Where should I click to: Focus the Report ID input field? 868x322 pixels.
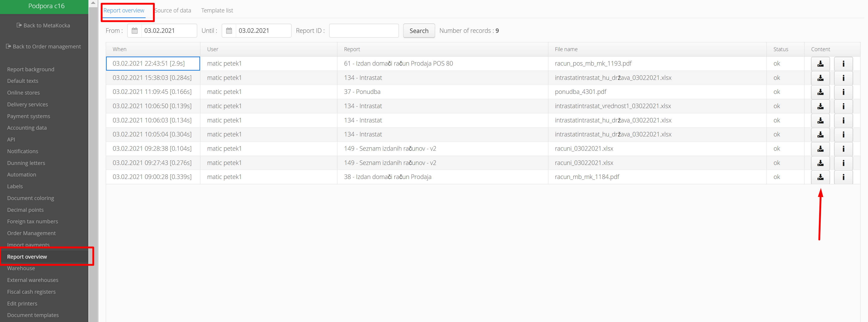pyautogui.click(x=364, y=31)
